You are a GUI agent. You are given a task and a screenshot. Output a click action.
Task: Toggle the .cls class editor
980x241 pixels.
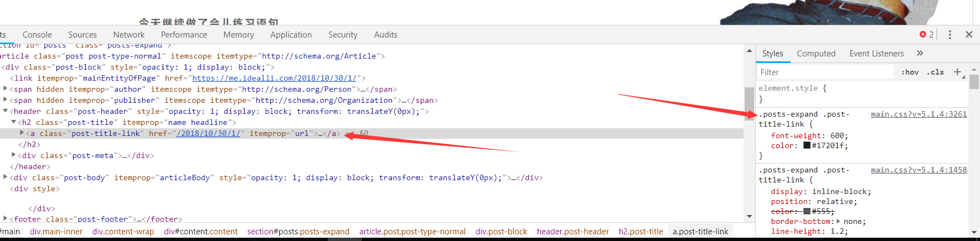[x=935, y=72]
